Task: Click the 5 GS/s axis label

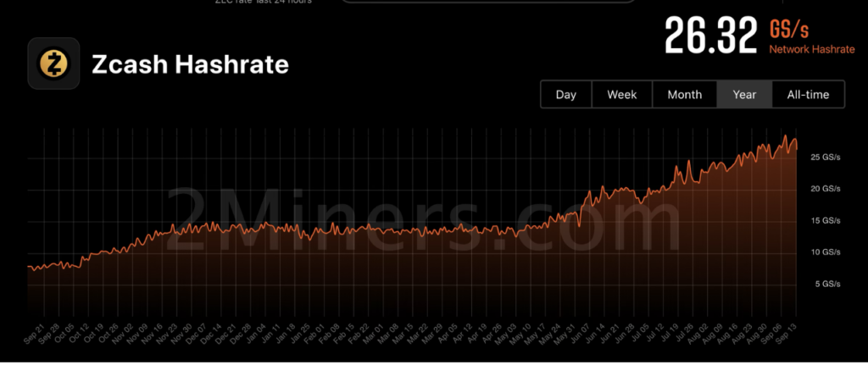Action: [x=827, y=285]
